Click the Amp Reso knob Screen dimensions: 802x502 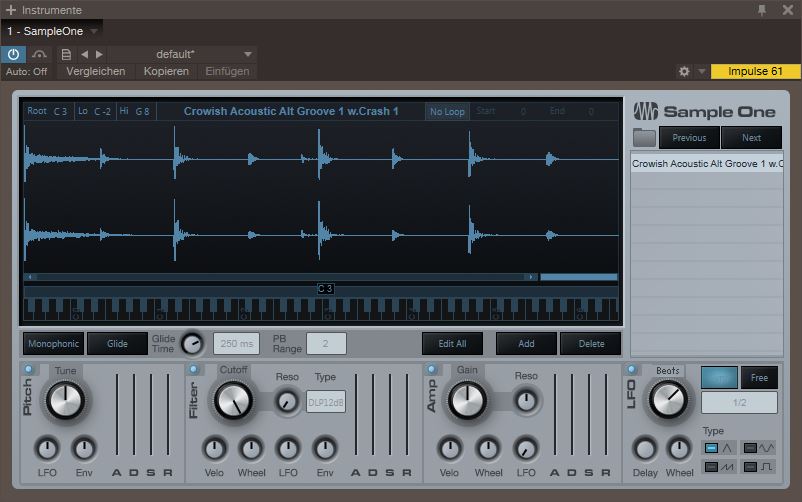point(526,401)
